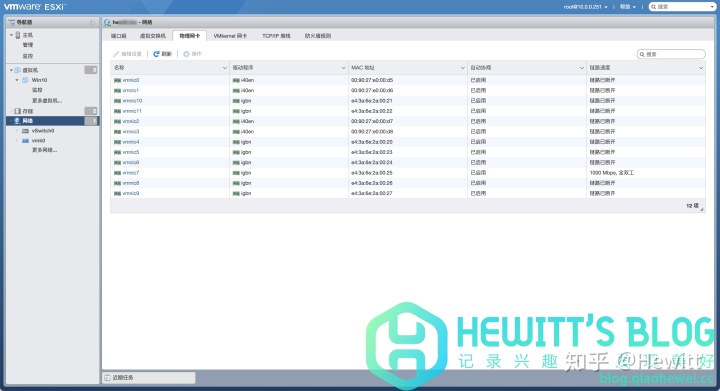Click the 导航器 navigator panel icon
Image resolution: width=720 pixels, height=391 pixels.
tap(12, 22)
